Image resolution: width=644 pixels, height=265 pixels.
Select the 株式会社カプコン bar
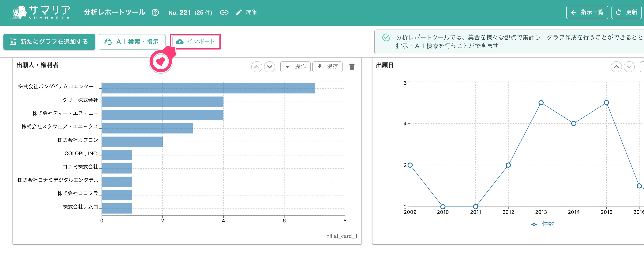[x=132, y=142]
